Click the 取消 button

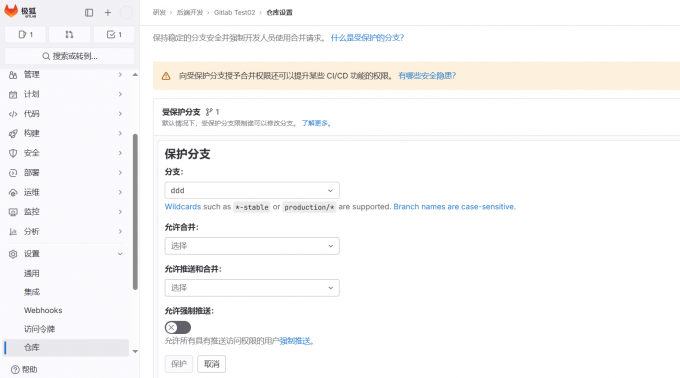(212, 364)
